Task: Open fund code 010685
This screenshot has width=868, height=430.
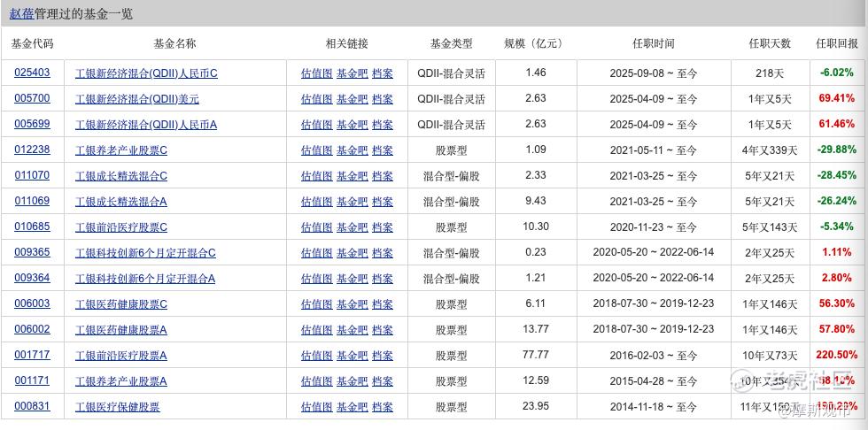Action: (x=32, y=227)
